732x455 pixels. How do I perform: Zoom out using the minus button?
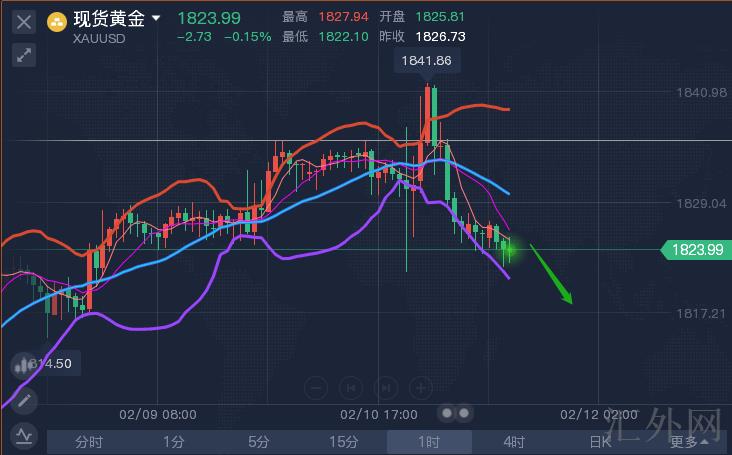316,388
